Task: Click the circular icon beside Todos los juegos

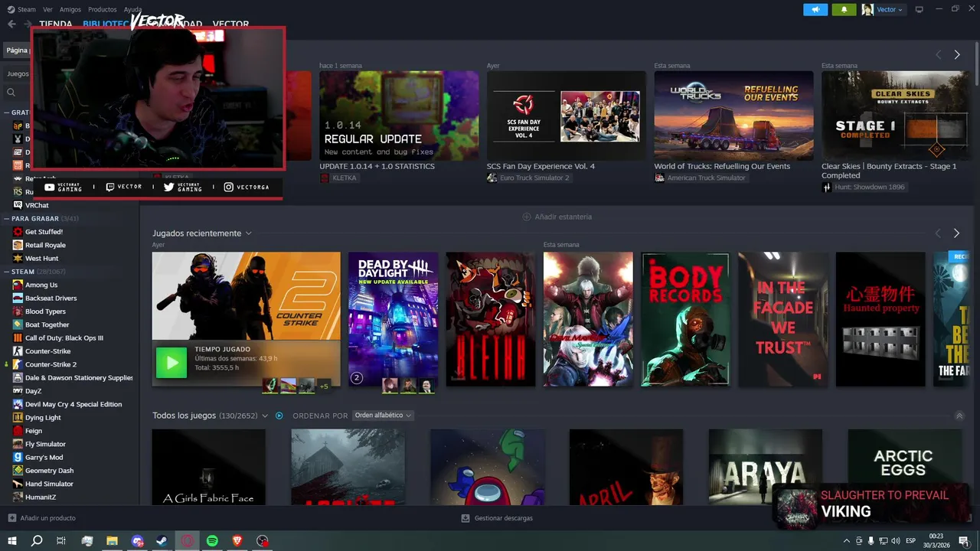Action: pos(279,416)
